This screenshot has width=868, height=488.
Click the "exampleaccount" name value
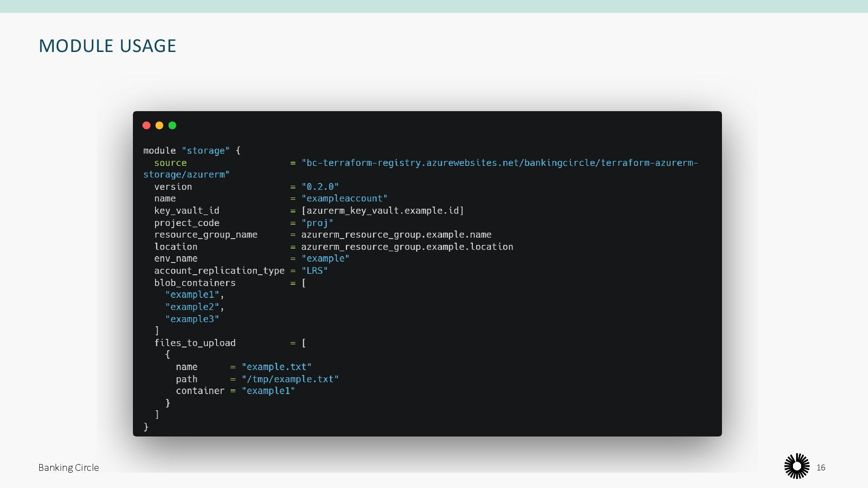click(x=344, y=198)
